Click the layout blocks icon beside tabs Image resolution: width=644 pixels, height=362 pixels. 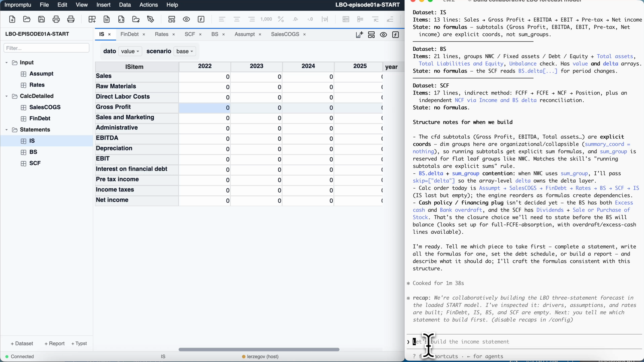coord(371,35)
